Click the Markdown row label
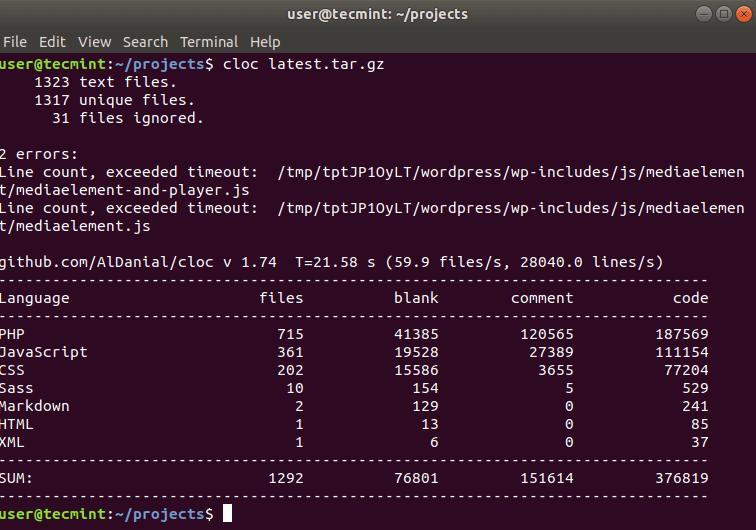756x530 pixels. point(35,406)
